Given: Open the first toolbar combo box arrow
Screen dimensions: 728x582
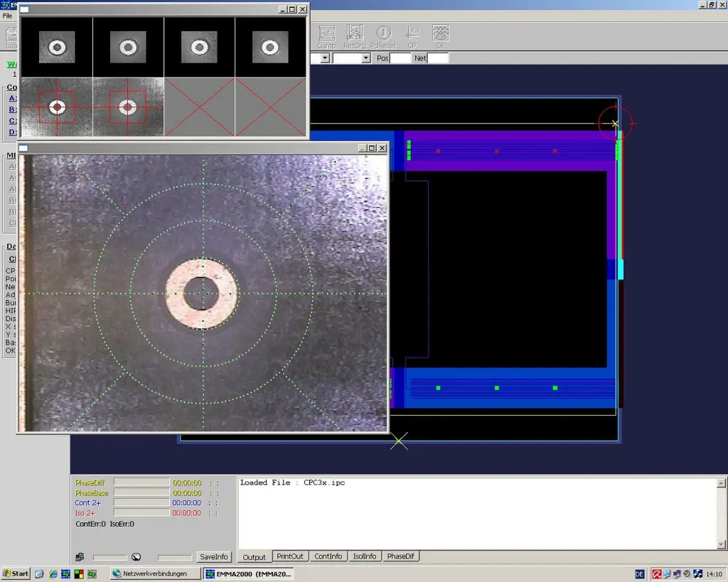Looking at the screenshot, I should coord(325,58).
